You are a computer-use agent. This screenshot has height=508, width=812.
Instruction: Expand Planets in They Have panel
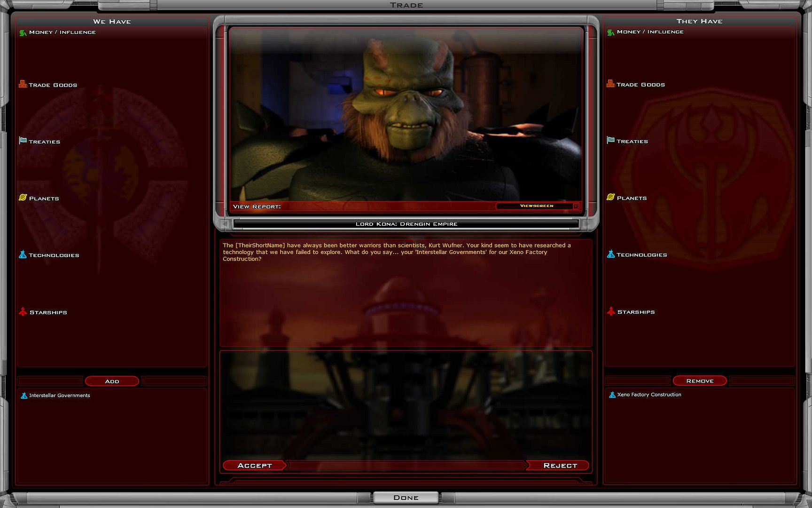(632, 198)
